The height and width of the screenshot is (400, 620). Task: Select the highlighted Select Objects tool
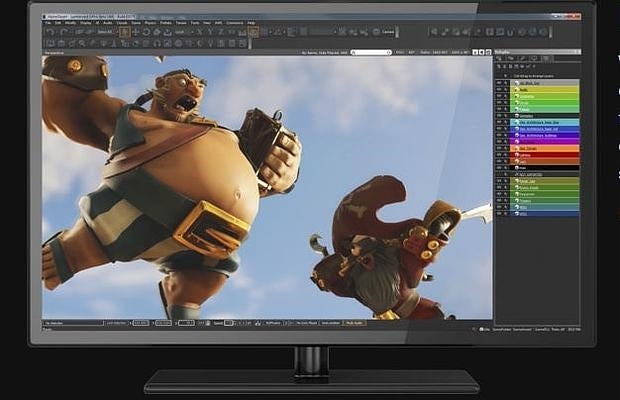point(125,32)
